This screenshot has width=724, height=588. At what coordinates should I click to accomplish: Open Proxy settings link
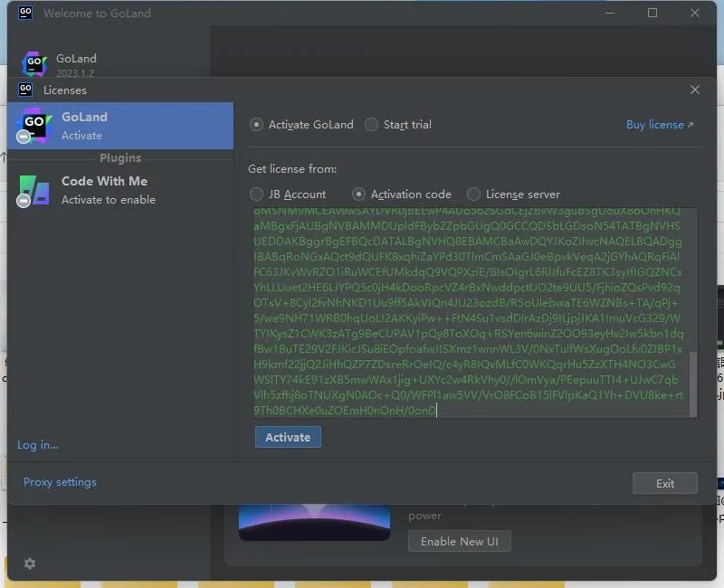point(60,482)
